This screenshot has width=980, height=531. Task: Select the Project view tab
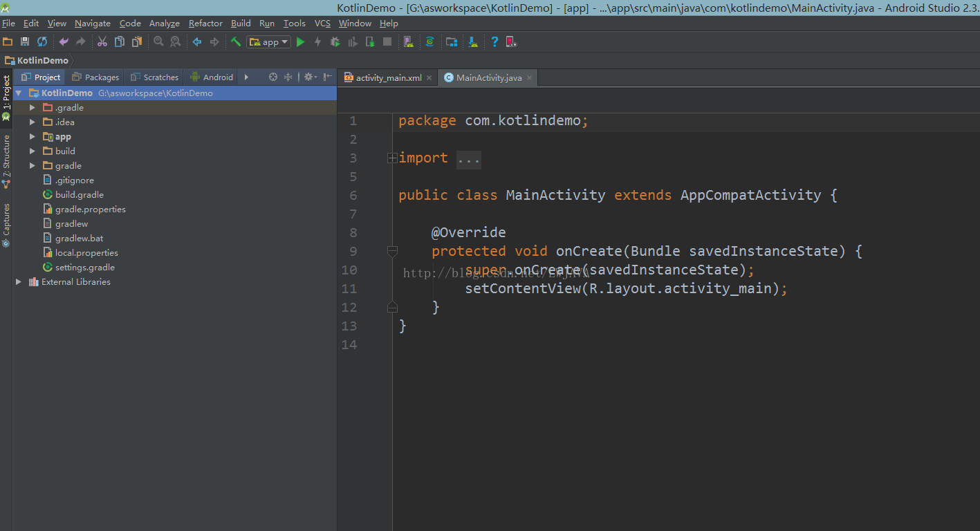[41, 77]
